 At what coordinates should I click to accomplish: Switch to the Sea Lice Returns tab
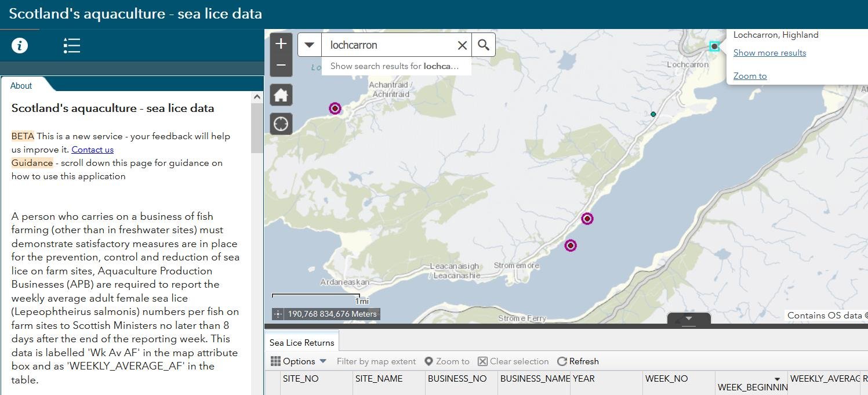tap(301, 342)
